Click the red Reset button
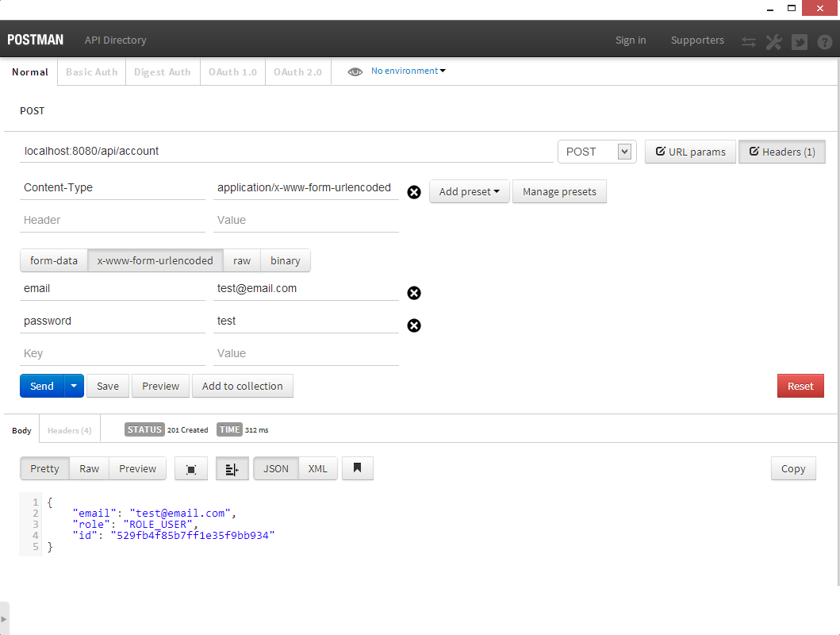840x635 pixels. click(x=800, y=386)
